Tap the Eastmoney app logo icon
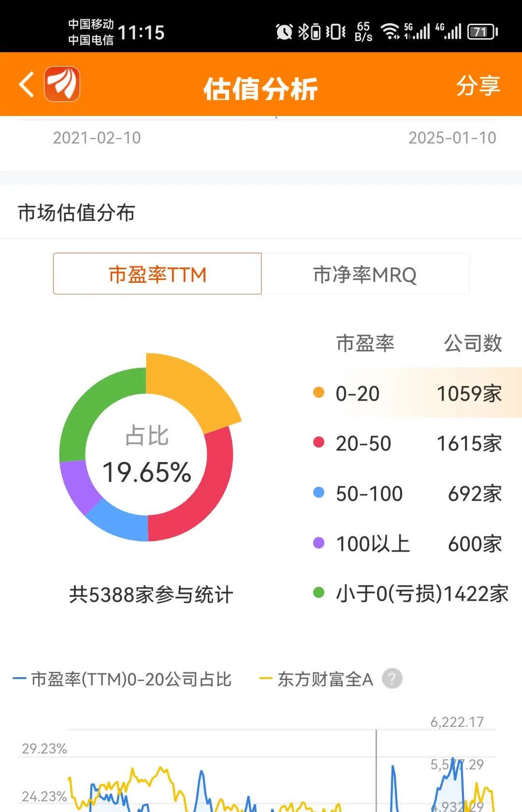522x812 pixels. (62, 84)
